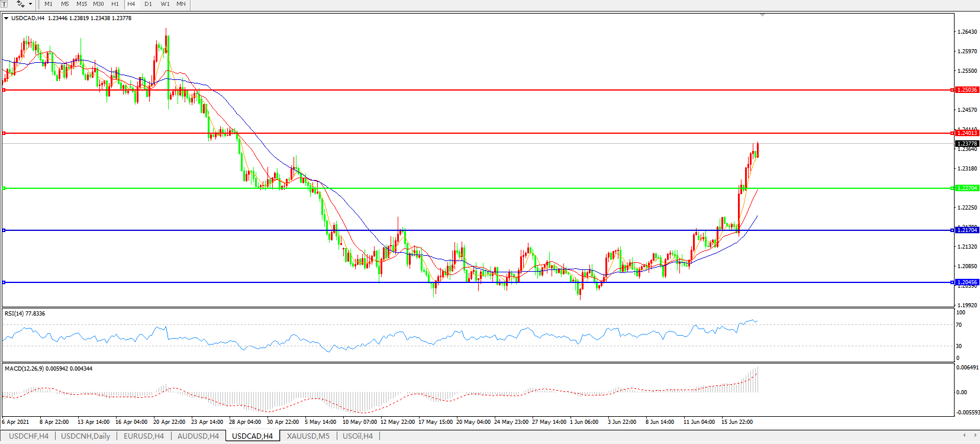Choose the MN monthly timeframe
Viewport: 980px width, 444px height.
click(181, 4)
